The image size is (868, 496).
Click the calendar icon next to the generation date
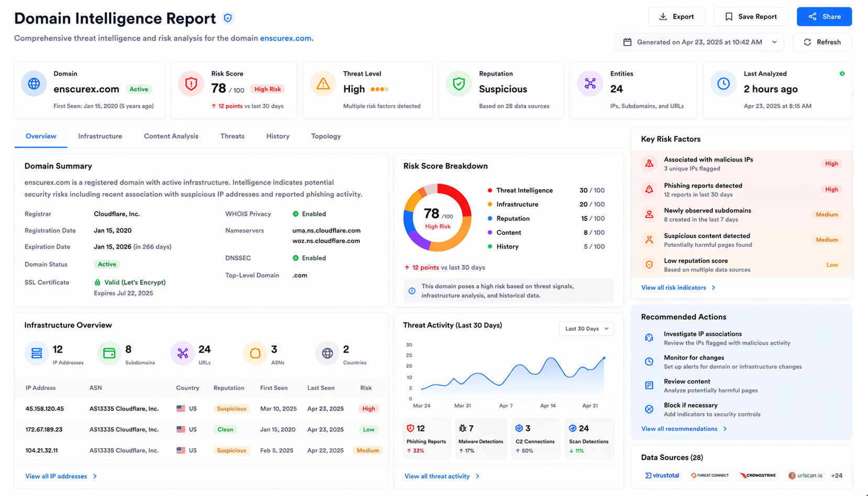click(x=628, y=42)
